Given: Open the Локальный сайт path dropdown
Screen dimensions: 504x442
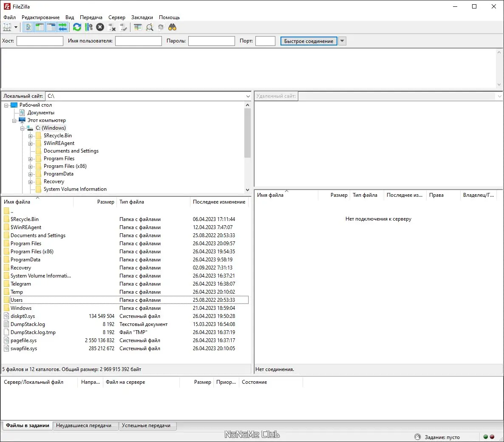Looking at the screenshot, I should (x=248, y=96).
